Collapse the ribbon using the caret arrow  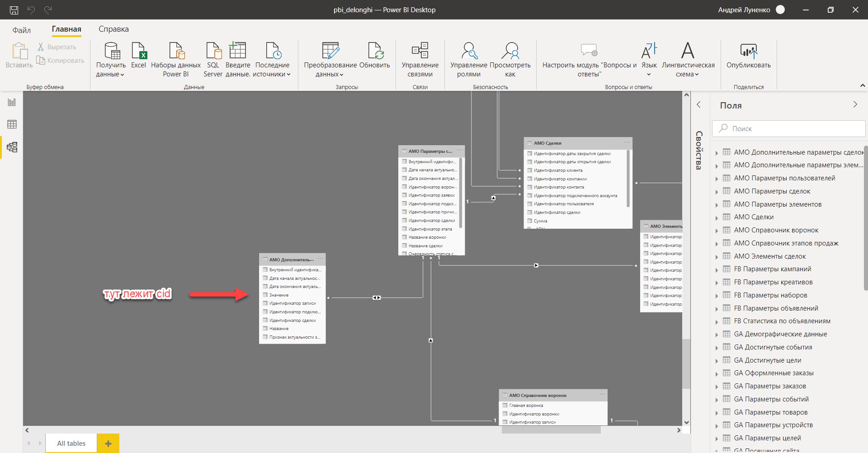(x=862, y=85)
